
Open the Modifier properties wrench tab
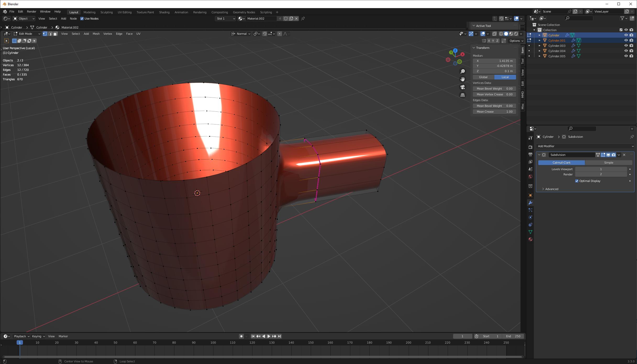(530, 203)
